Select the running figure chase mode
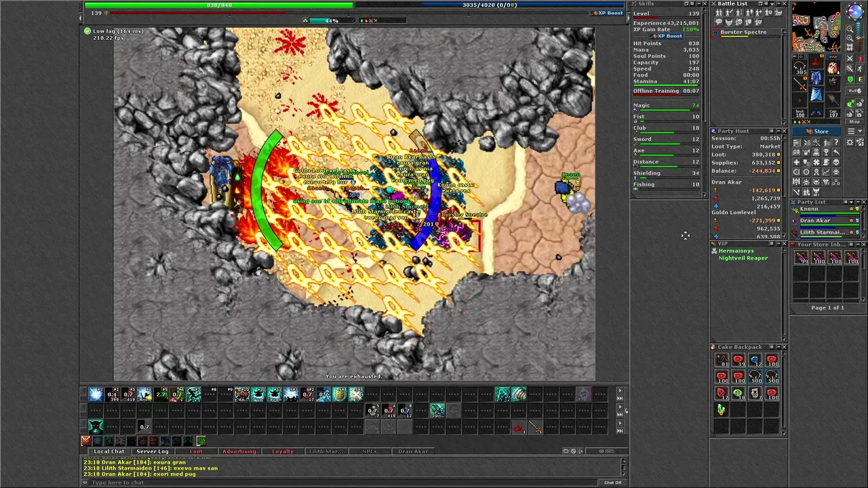868x488 pixels. tap(861, 68)
